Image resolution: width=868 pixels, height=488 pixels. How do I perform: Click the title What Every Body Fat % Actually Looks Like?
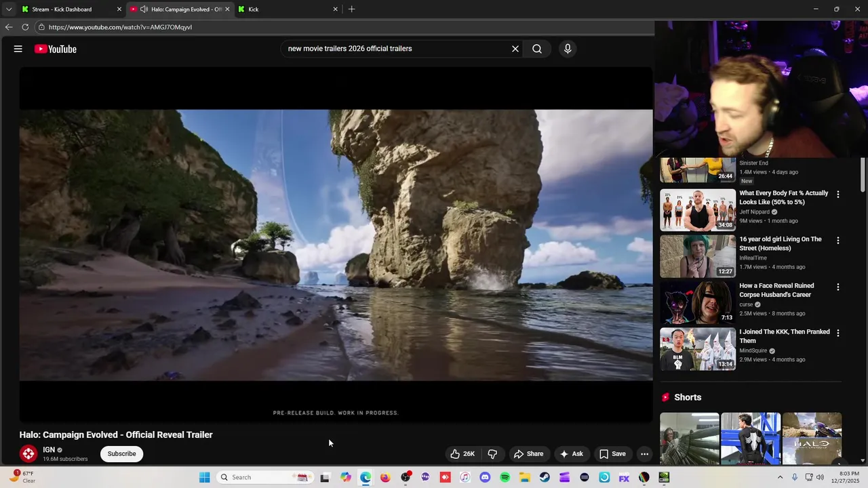click(783, 197)
